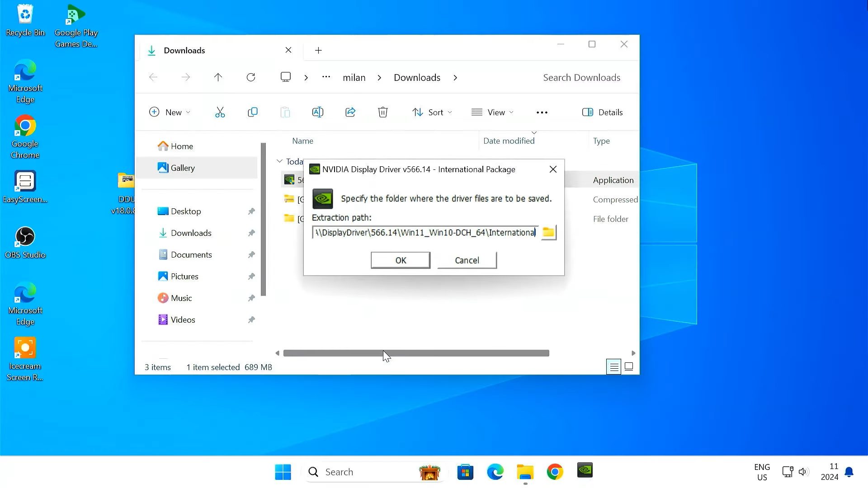The height and width of the screenshot is (488, 868).
Task: Expand the chevron after milan in address bar
Action: click(379, 78)
